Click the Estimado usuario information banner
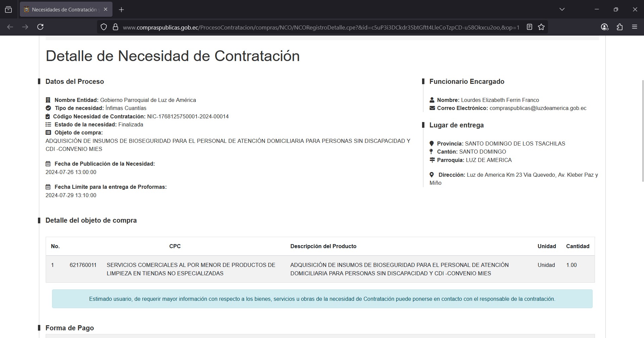 [x=322, y=299]
